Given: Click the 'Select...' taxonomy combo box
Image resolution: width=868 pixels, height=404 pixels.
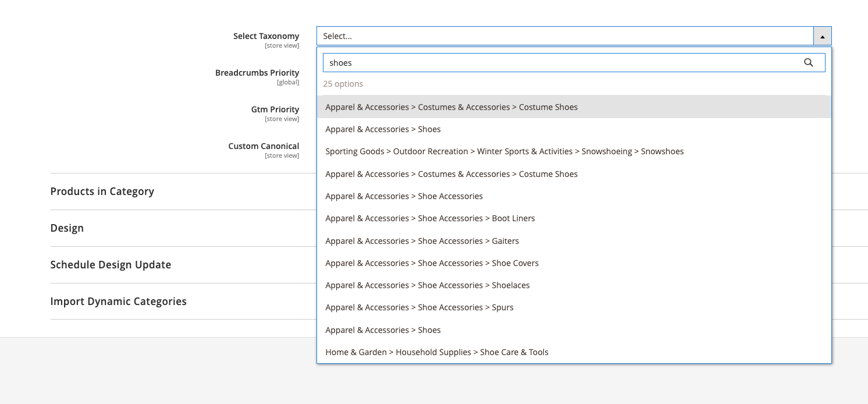Looking at the screenshot, I should click(564, 36).
